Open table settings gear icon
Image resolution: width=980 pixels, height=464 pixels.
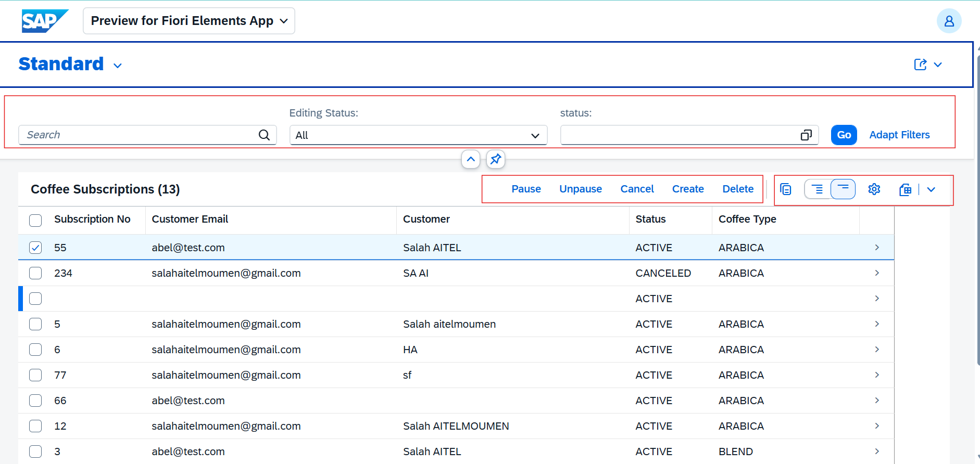[x=874, y=189]
